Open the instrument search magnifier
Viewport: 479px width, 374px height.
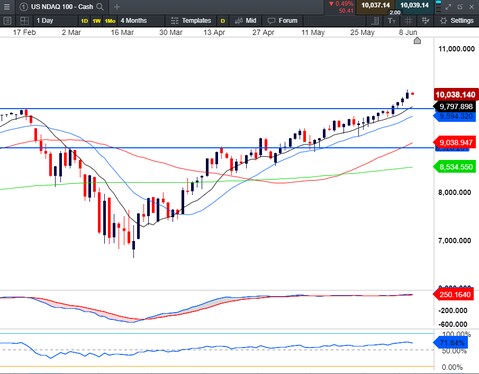pyautogui.click(x=100, y=6)
